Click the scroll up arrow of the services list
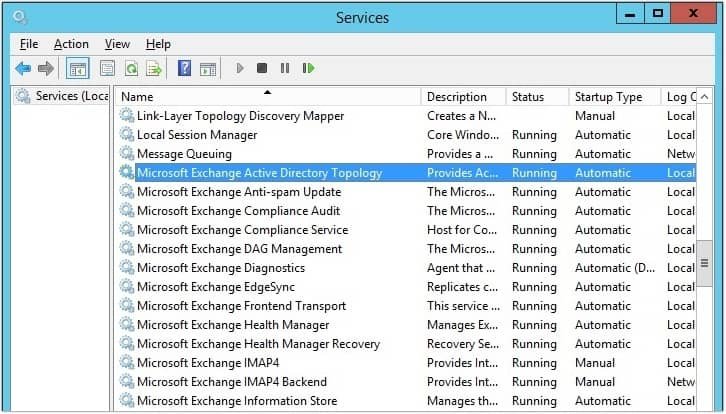The image size is (726, 414). coord(704,97)
